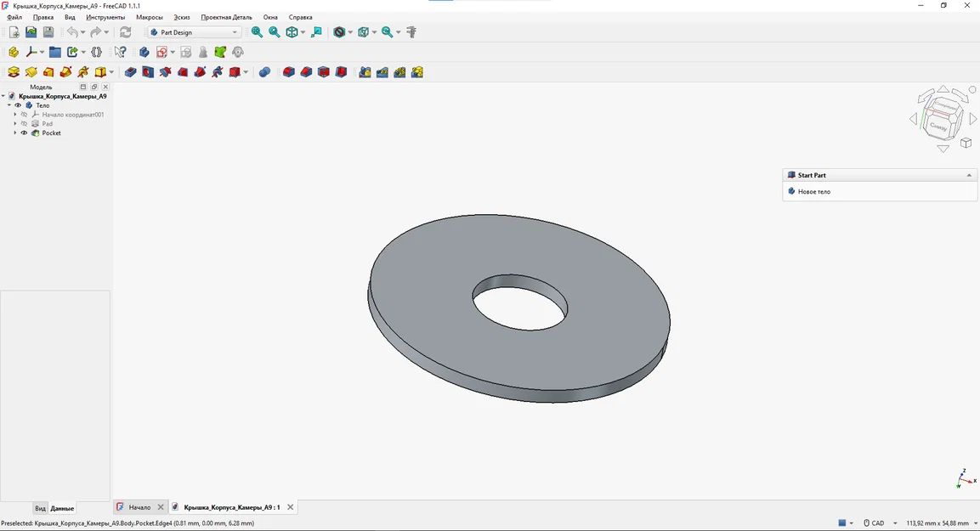
Task: Expand the Начало координат001 node
Action: [x=15, y=115]
